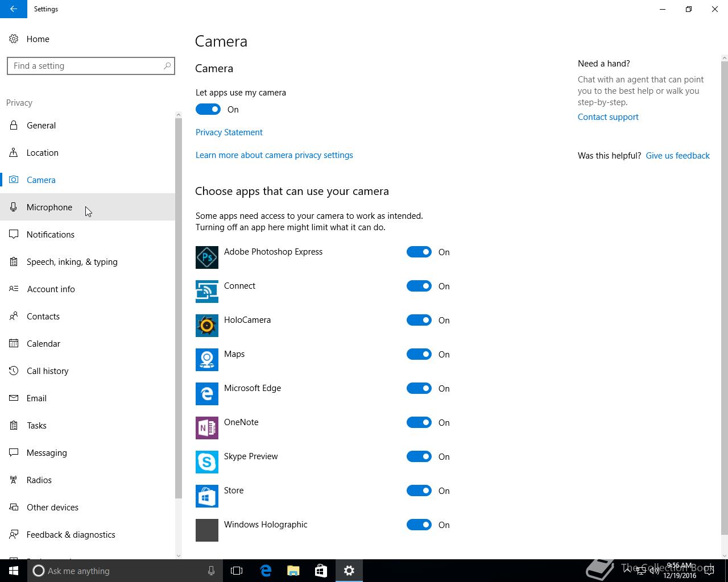Image resolution: width=728 pixels, height=582 pixels.
Task: Toggle OneNote camera switch
Action: point(419,422)
